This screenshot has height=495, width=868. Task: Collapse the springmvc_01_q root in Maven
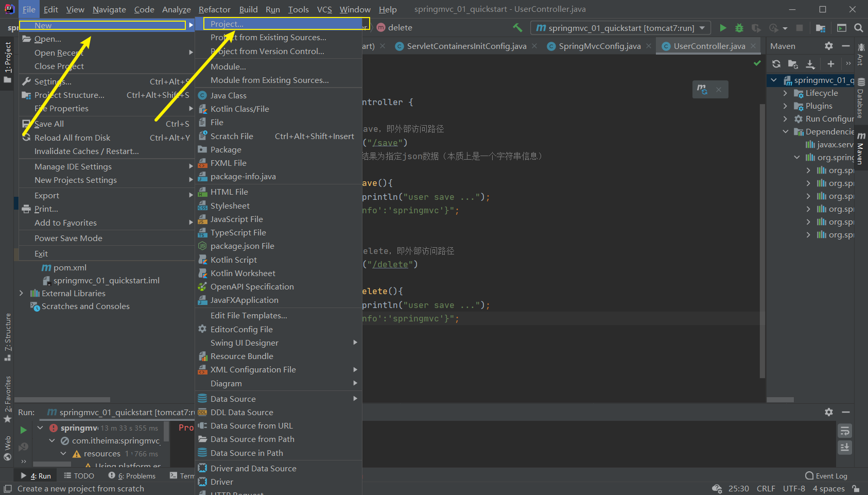[774, 80]
